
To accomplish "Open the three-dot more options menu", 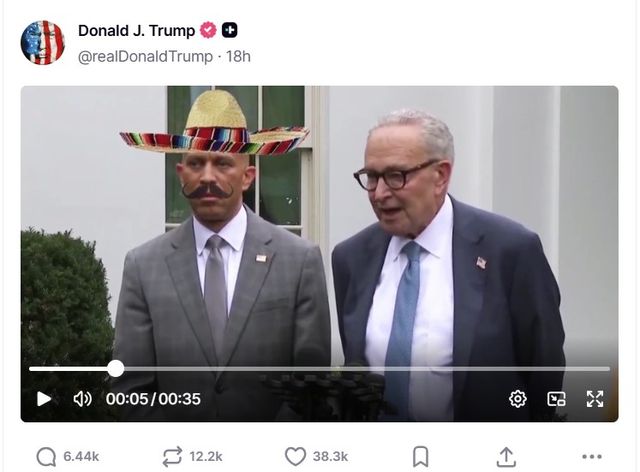I will coord(592,456).
